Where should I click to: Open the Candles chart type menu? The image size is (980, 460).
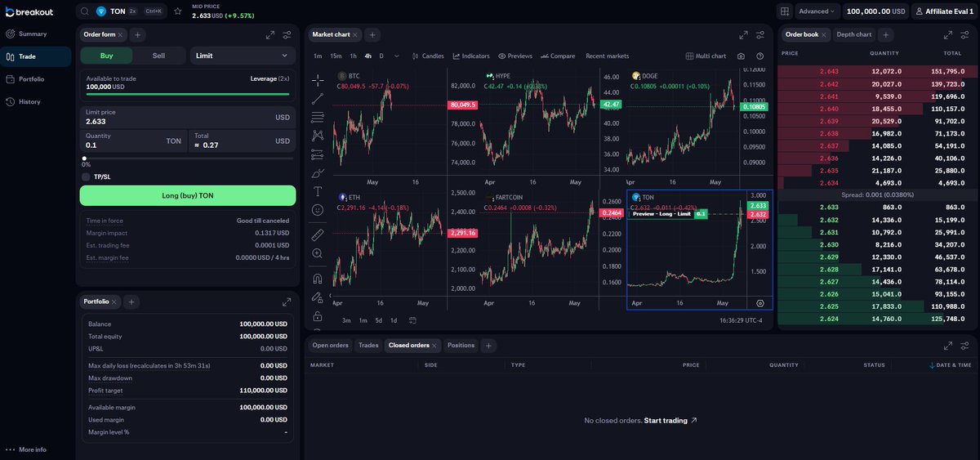[x=428, y=56]
